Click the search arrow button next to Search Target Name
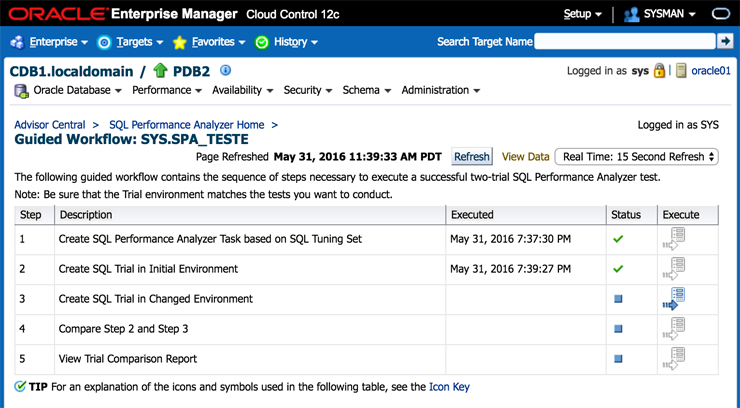This screenshot has width=740, height=408. point(725,41)
